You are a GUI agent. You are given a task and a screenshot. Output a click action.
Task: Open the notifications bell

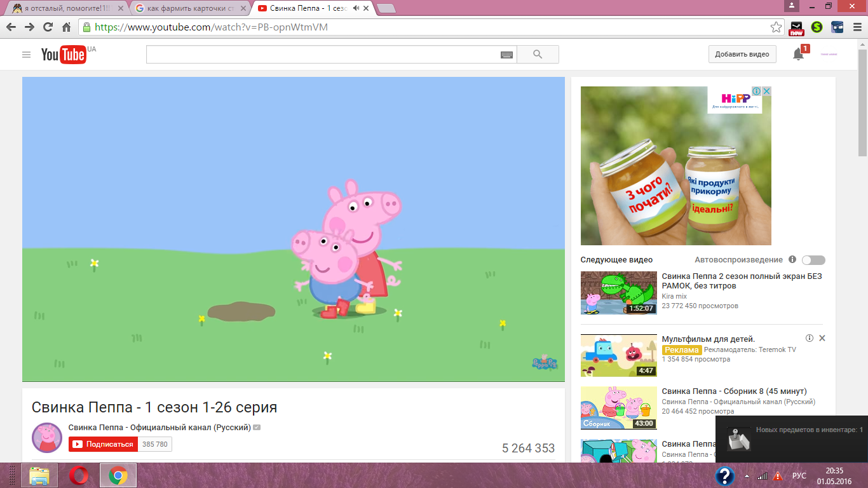pos(799,55)
